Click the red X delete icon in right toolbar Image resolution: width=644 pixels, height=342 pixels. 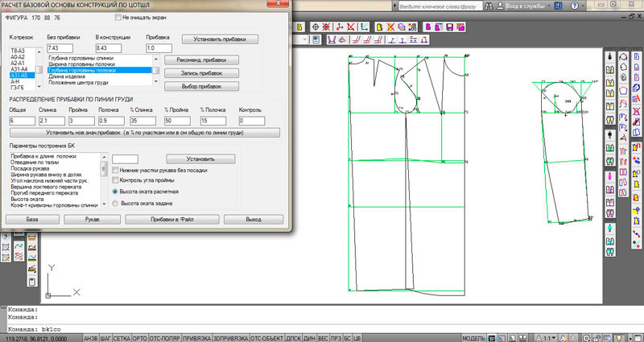pos(636,111)
